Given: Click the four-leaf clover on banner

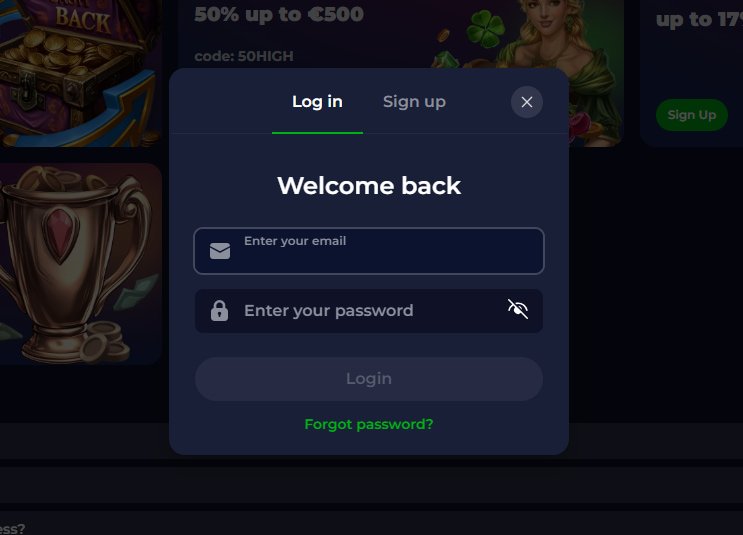Looking at the screenshot, I should pyautogui.click(x=485, y=28).
